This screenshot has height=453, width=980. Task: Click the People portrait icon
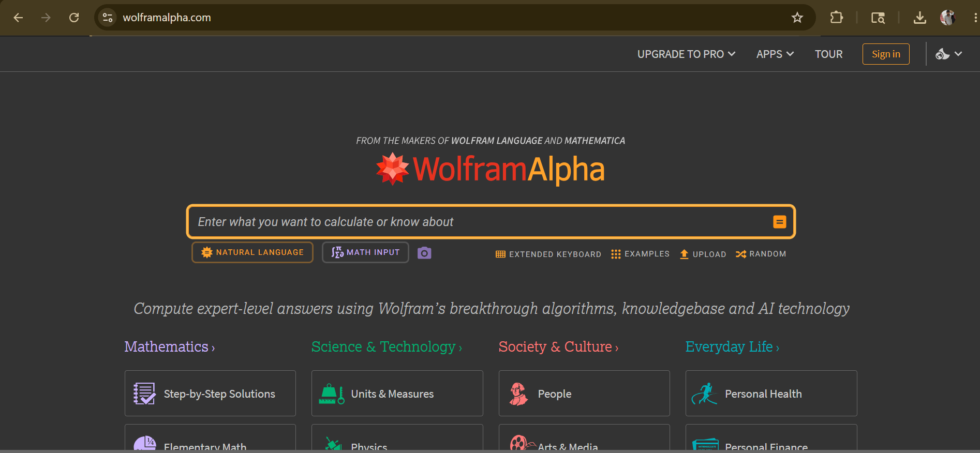tap(518, 394)
